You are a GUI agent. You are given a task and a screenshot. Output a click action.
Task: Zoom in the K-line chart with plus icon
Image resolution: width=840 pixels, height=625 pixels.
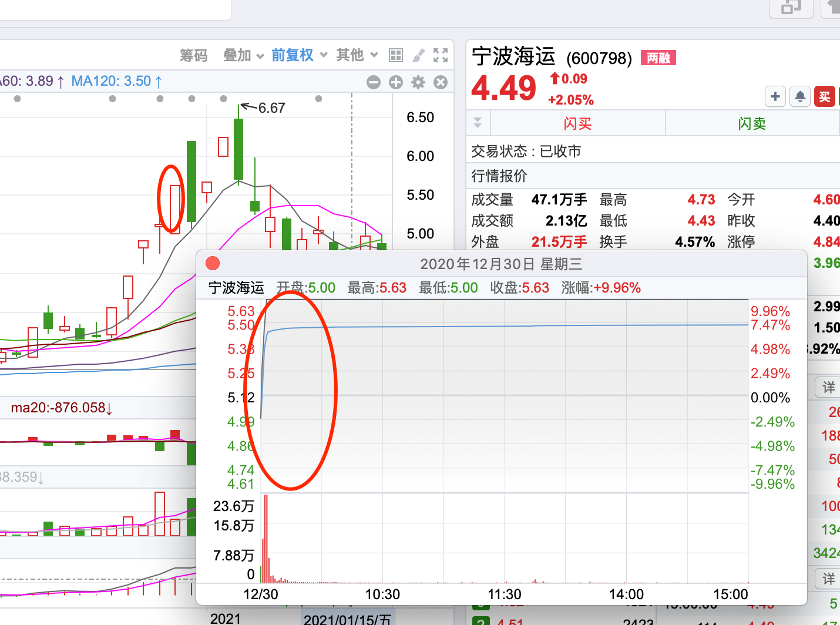tap(396, 82)
